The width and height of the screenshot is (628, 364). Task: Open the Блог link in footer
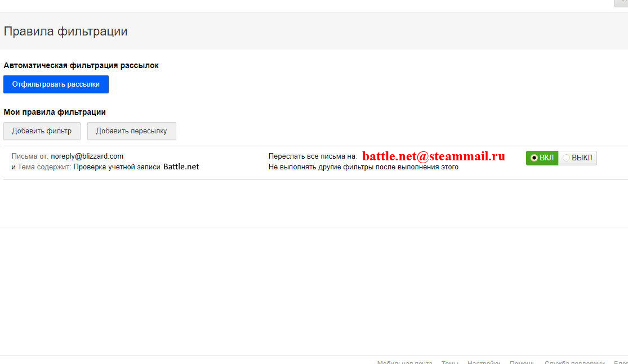tap(621, 362)
